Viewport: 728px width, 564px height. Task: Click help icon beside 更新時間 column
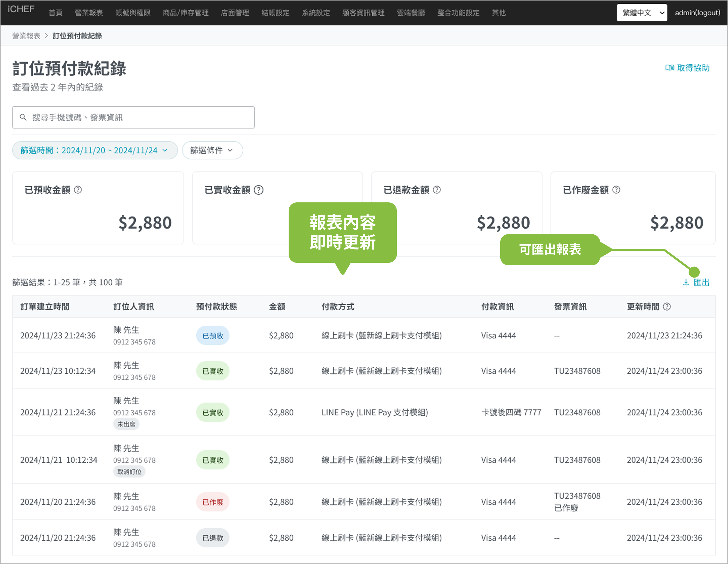(667, 306)
